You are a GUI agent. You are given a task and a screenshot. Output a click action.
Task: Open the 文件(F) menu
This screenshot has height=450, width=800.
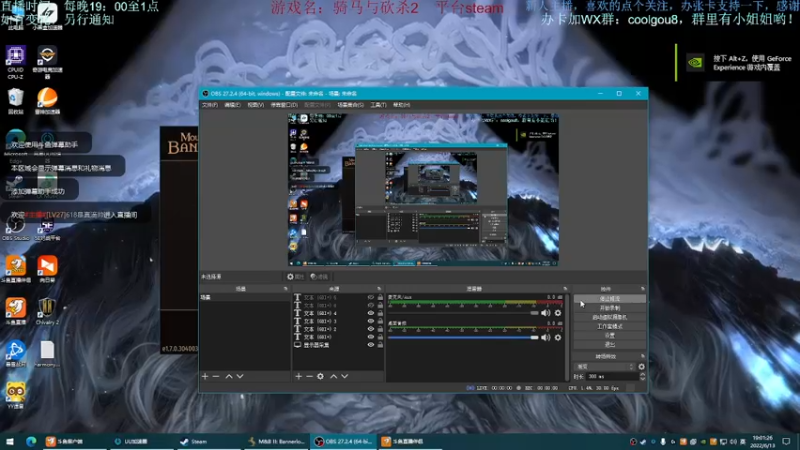pos(210,105)
